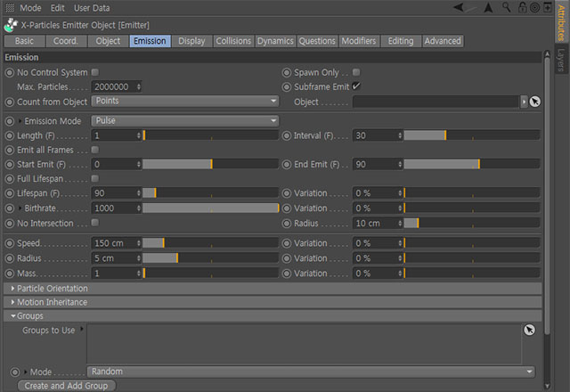Click the Create and Add Group button
Screen dimensions: 570x392
click(67, 386)
